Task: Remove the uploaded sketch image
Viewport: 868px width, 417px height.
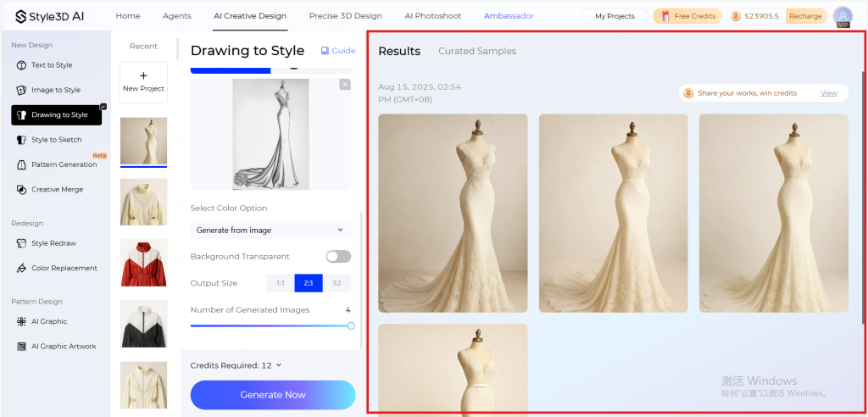Action: point(345,84)
